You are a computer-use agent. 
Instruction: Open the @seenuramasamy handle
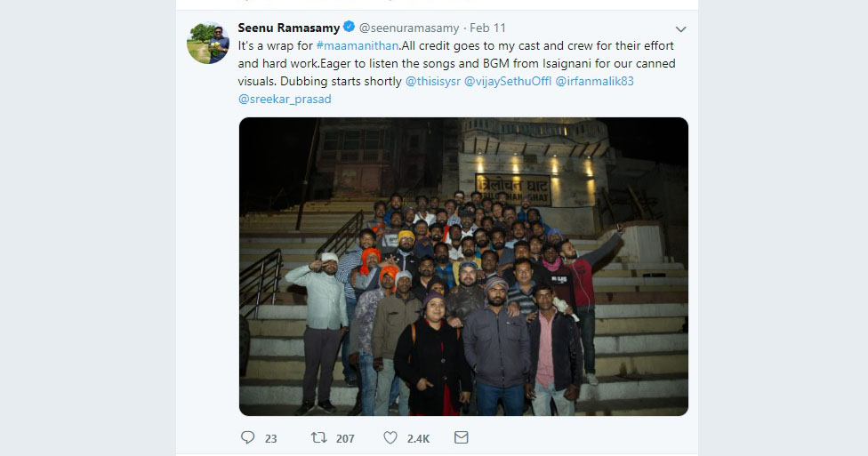[x=409, y=28]
